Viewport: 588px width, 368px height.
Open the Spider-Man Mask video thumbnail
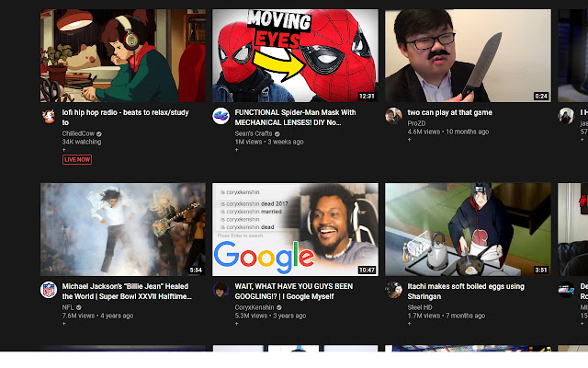coord(295,55)
